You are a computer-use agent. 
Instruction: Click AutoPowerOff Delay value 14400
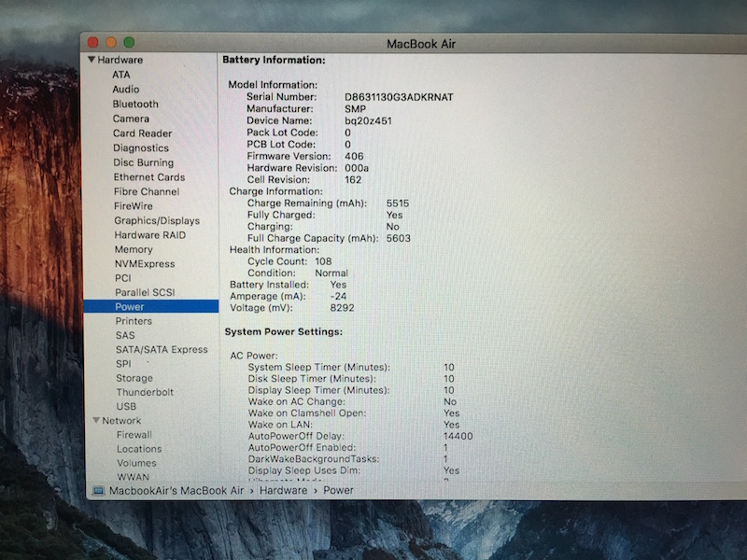coord(458,436)
